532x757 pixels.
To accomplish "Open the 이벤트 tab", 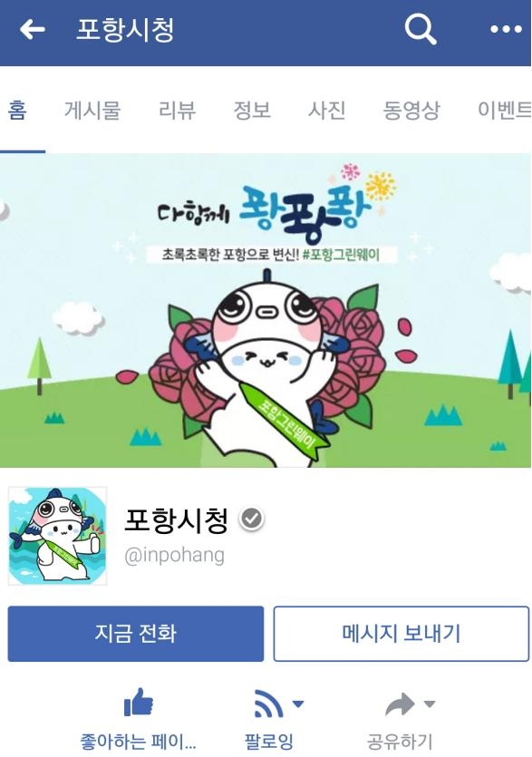I will [x=505, y=110].
